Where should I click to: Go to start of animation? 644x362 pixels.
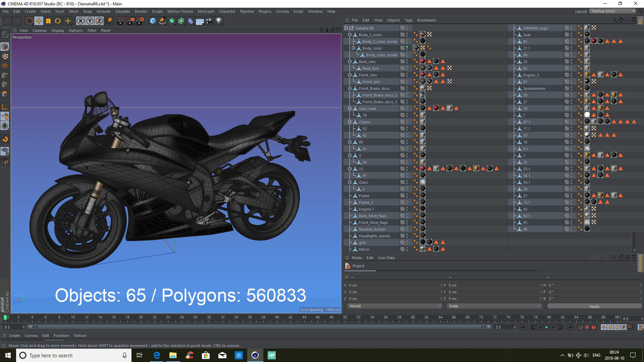pos(523,327)
